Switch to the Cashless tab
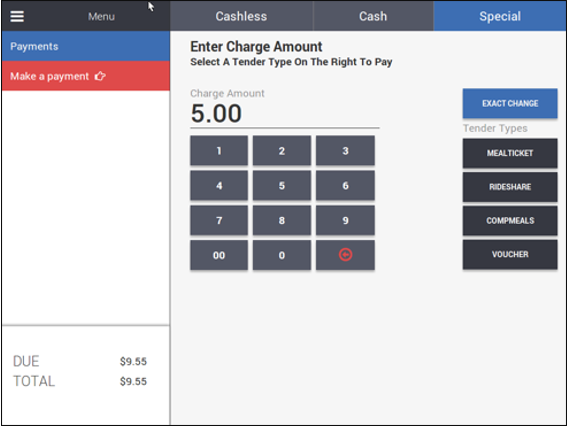 point(241,16)
